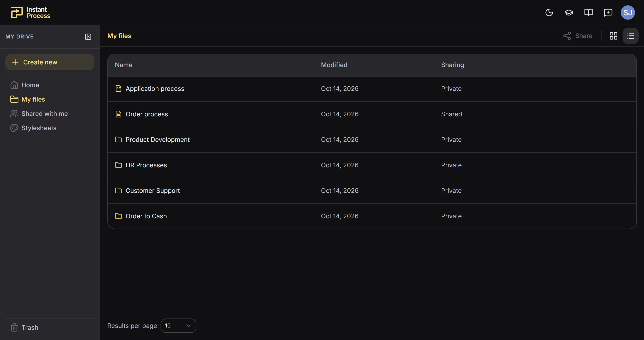
Task: Click Shared status of Order process
Action: [x=451, y=114]
